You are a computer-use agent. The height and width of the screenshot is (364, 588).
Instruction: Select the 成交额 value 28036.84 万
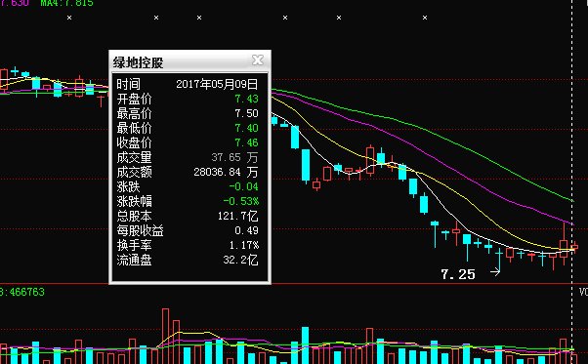pyautogui.click(x=226, y=172)
